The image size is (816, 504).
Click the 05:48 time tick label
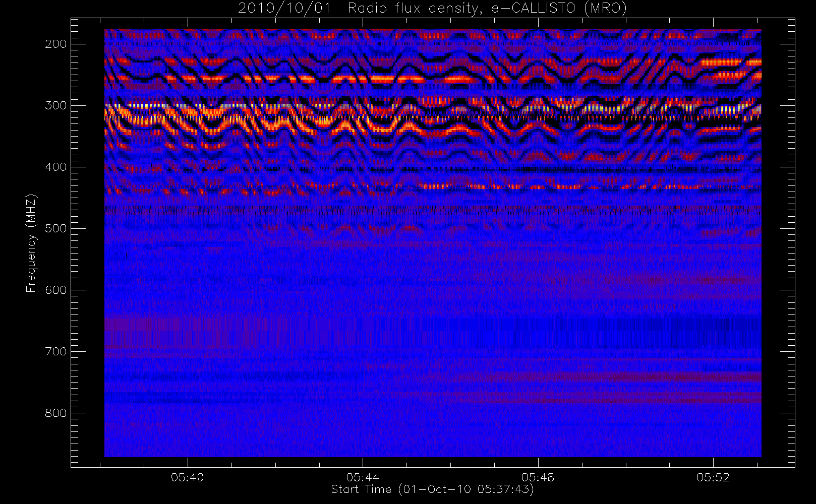click(x=538, y=477)
